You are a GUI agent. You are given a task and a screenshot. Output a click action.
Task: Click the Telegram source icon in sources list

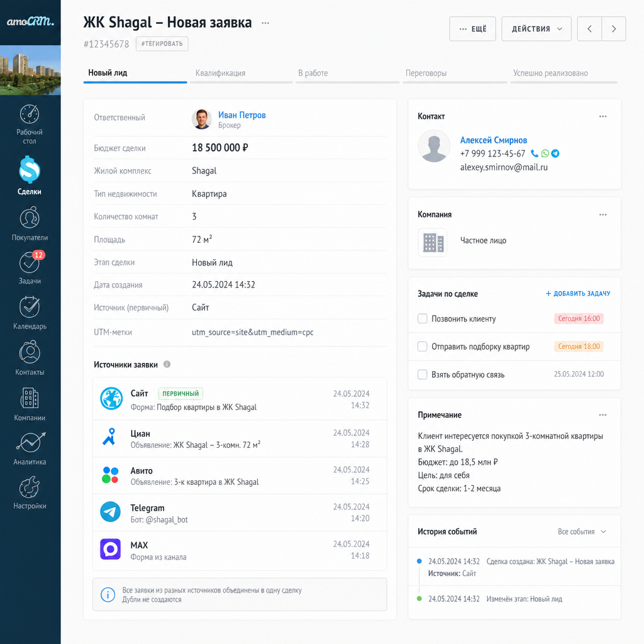click(x=111, y=512)
